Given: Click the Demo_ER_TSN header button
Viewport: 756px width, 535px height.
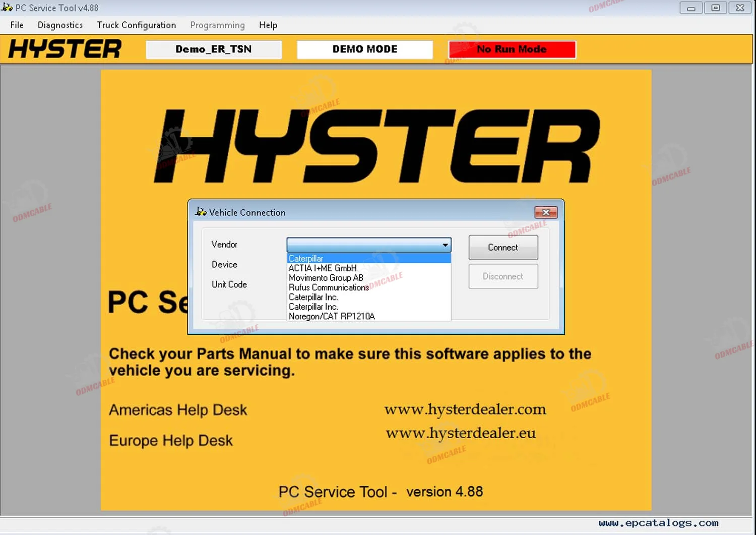Looking at the screenshot, I should (x=214, y=49).
